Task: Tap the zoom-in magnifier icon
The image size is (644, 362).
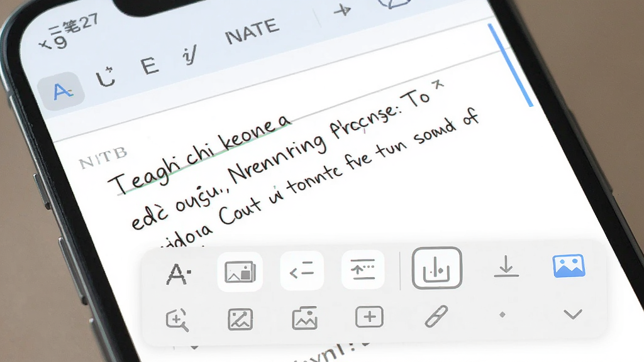Action: (177, 320)
